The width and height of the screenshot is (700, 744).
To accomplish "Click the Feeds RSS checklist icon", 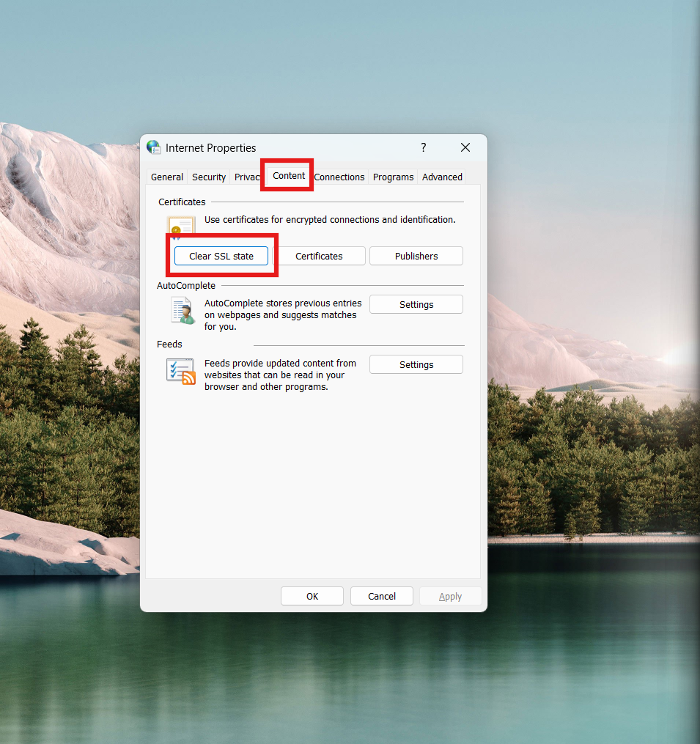I will (x=181, y=372).
